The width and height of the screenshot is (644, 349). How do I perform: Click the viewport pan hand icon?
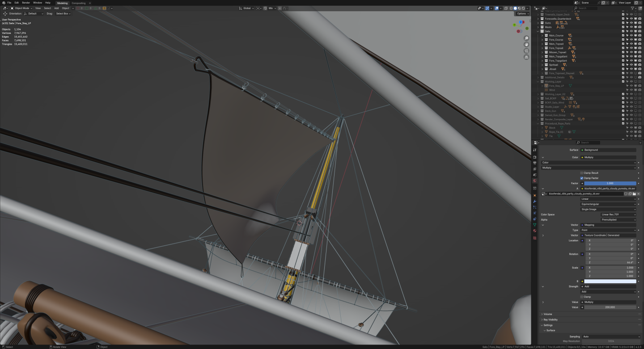pyautogui.click(x=526, y=45)
